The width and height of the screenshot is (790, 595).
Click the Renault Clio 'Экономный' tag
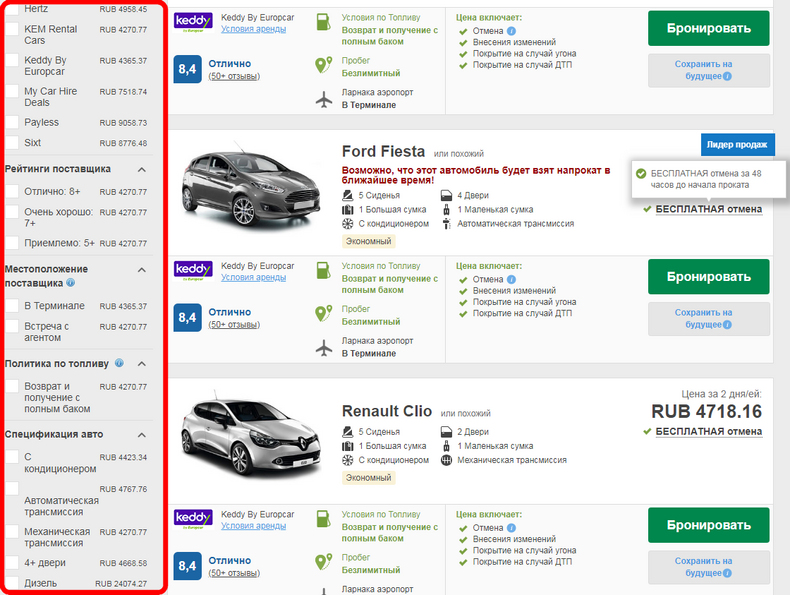369,478
